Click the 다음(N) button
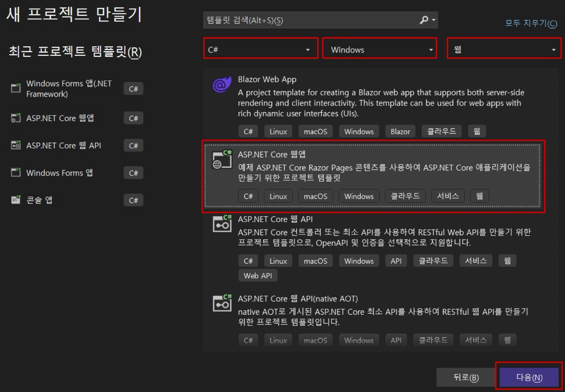565x392 pixels. [529, 377]
